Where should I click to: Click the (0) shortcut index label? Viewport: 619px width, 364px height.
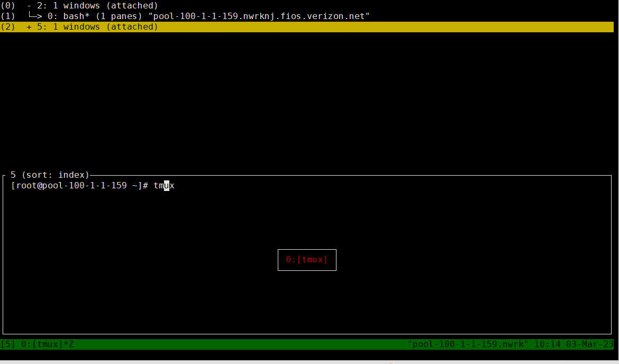click(8, 5)
